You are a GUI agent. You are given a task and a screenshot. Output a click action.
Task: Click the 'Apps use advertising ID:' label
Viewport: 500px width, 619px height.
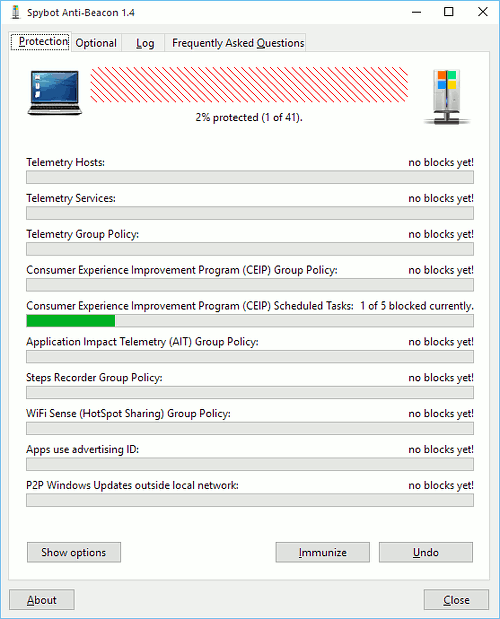82,450
